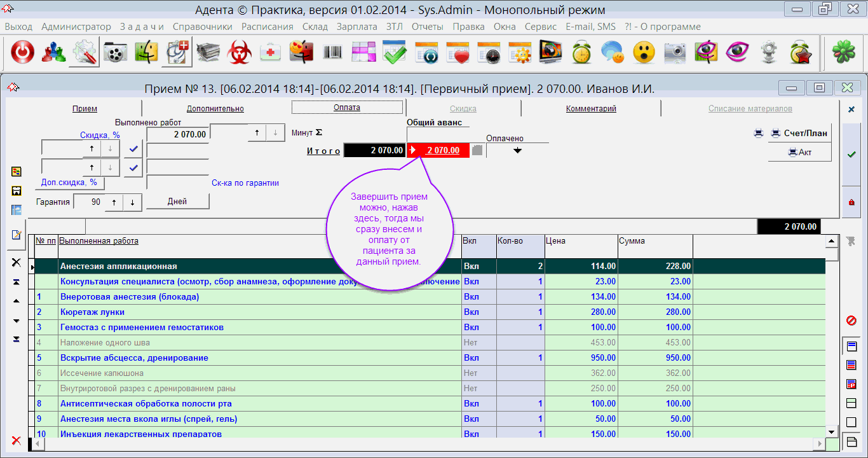
Task: Click the Счет/План print button
Action: coord(799,134)
